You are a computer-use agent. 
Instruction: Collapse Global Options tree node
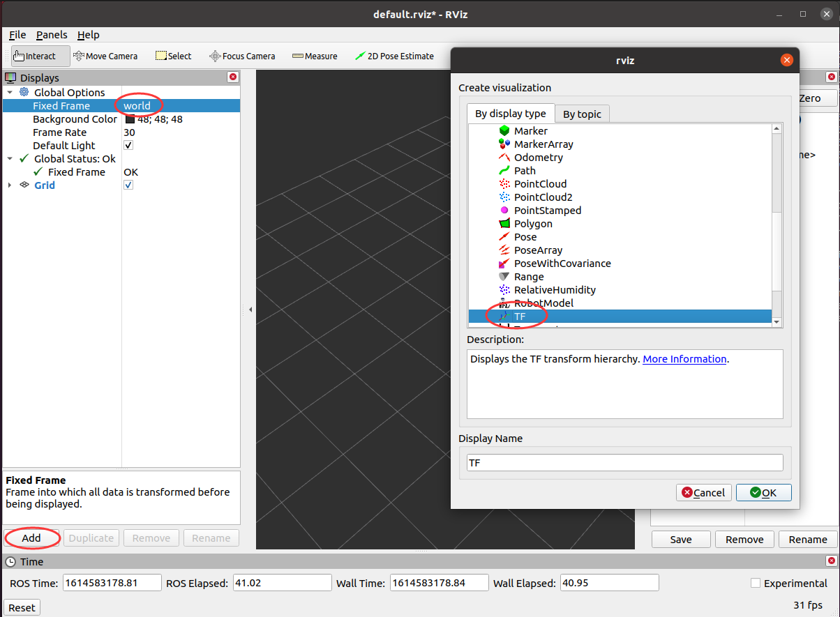pos(10,93)
